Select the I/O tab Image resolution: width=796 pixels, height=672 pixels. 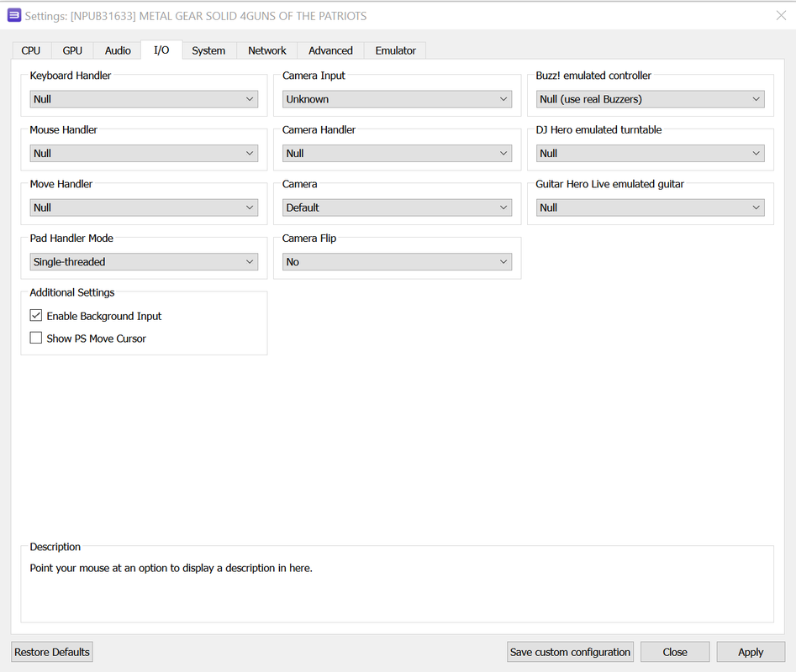161,50
